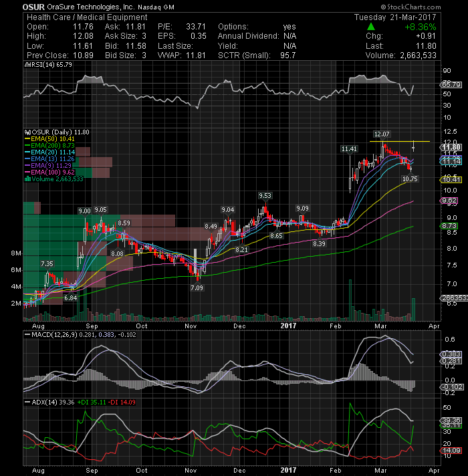Click the Bid value 11.58

pyautogui.click(x=136, y=46)
